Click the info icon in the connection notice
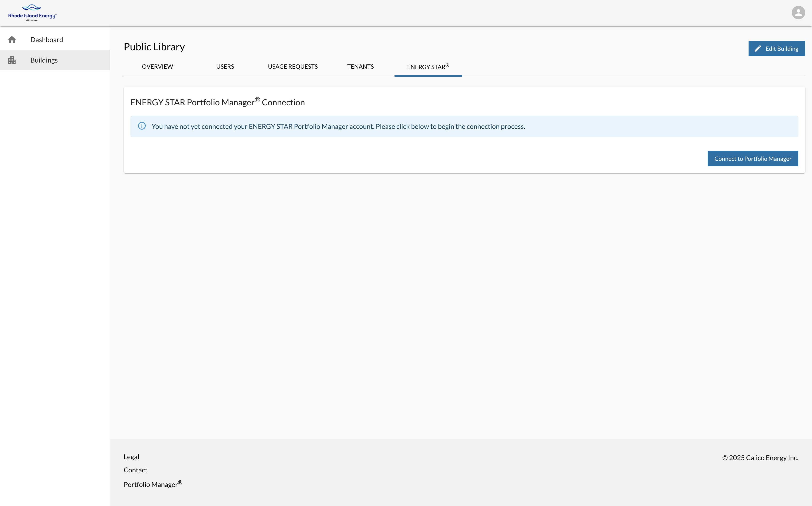 [x=142, y=126]
